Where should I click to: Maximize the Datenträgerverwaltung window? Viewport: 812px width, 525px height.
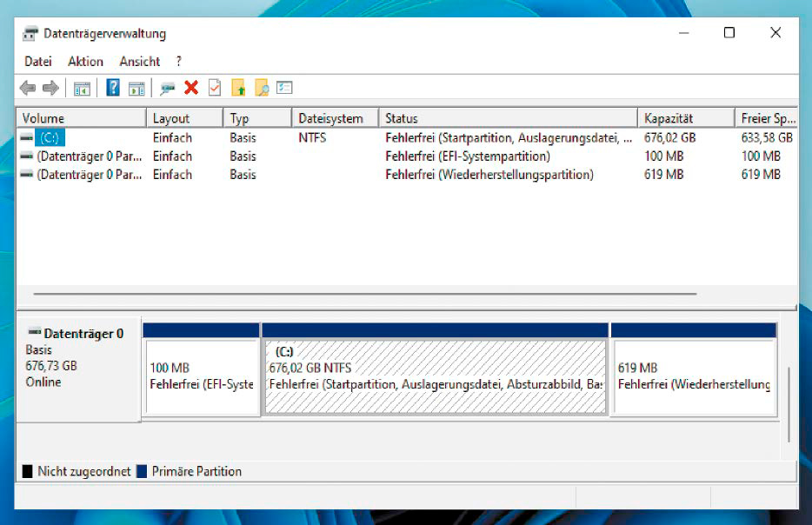pyautogui.click(x=729, y=33)
